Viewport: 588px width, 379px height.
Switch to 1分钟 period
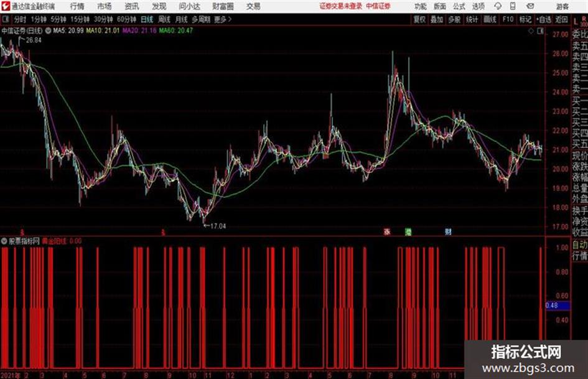[x=39, y=19]
